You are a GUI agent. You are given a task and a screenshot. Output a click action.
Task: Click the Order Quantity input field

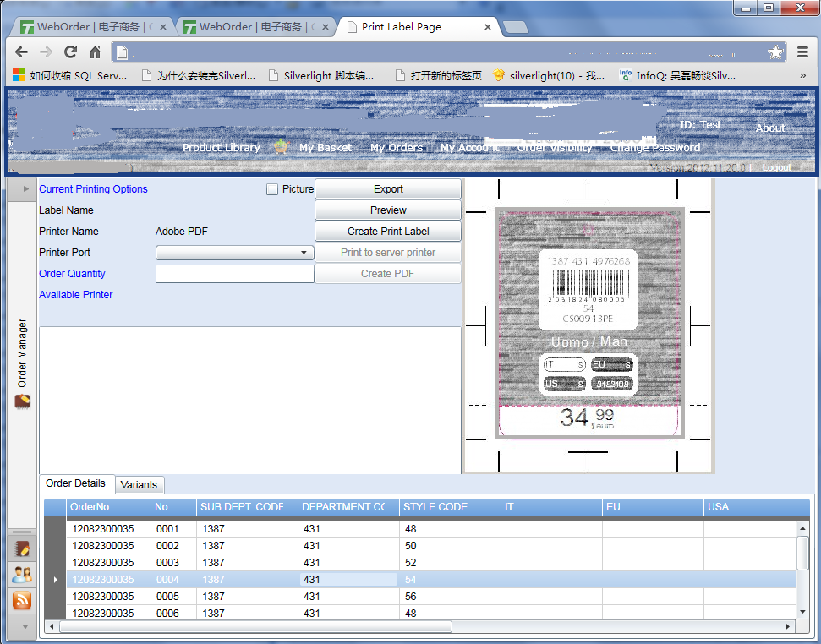click(234, 274)
